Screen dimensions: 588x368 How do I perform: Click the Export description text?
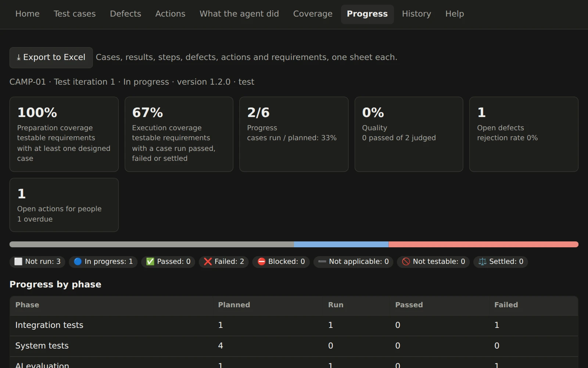coord(247,57)
